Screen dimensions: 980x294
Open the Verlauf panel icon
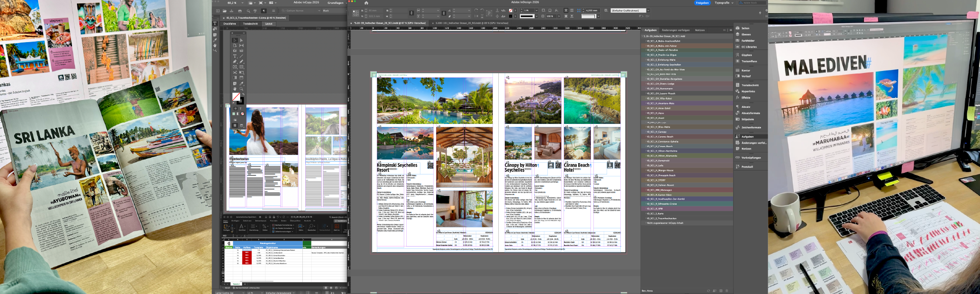pos(737,76)
